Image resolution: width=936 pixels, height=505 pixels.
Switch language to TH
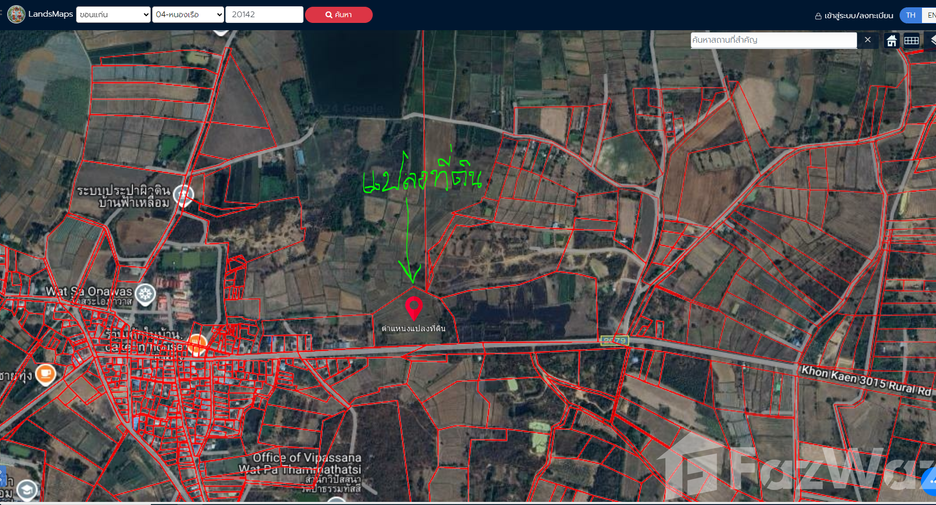tap(910, 16)
